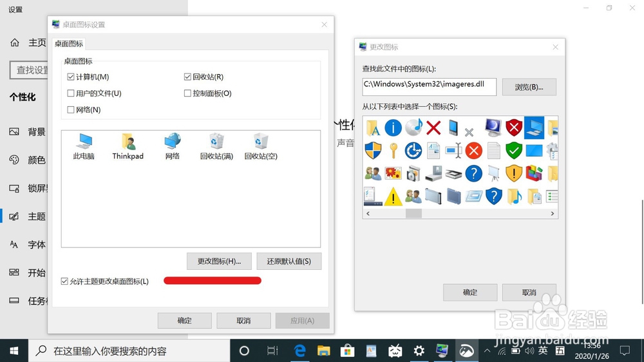Click the icon list horizontal scrollbar thumb
644x362 pixels.
[413, 214]
